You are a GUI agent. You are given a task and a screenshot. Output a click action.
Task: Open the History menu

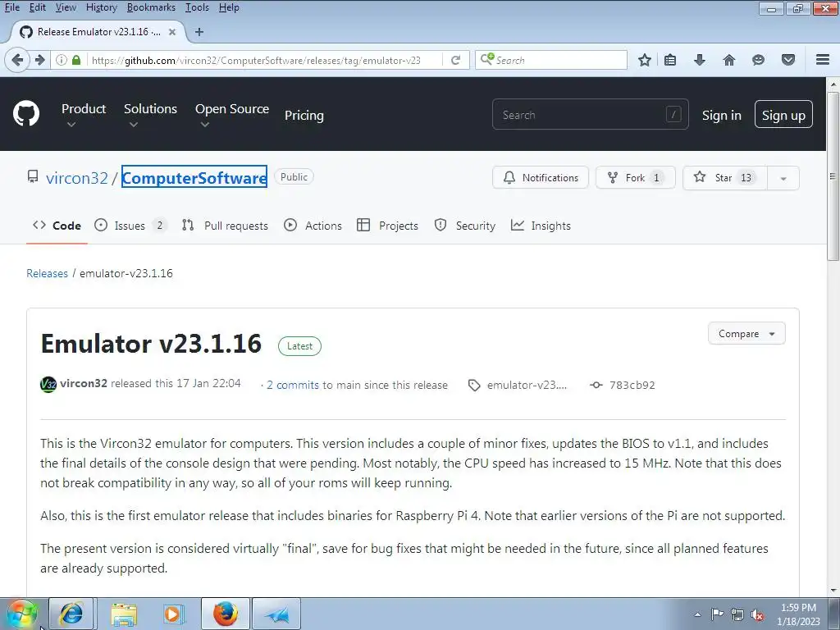101,7
